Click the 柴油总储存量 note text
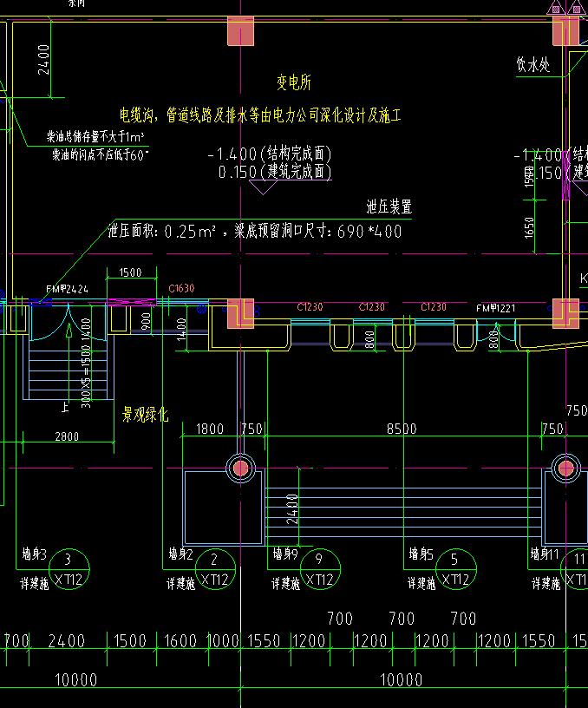This screenshot has width=588, height=708. (x=95, y=137)
